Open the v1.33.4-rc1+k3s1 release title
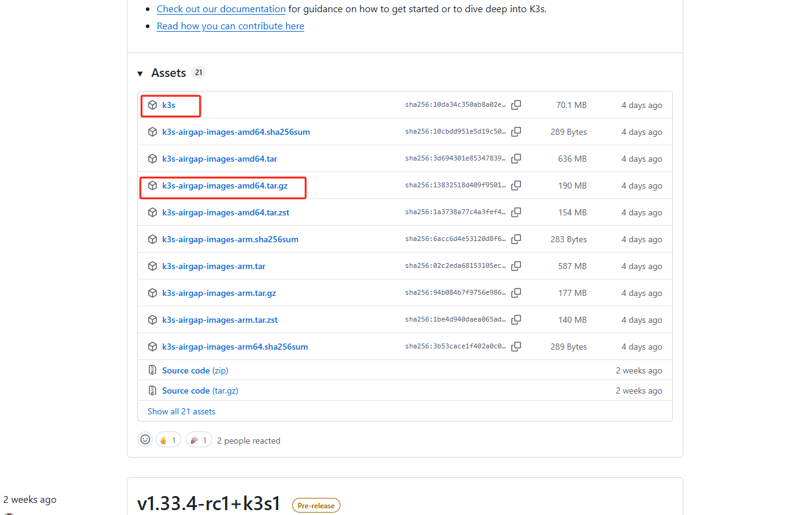The width and height of the screenshot is (812, 515). pos(209,503)
